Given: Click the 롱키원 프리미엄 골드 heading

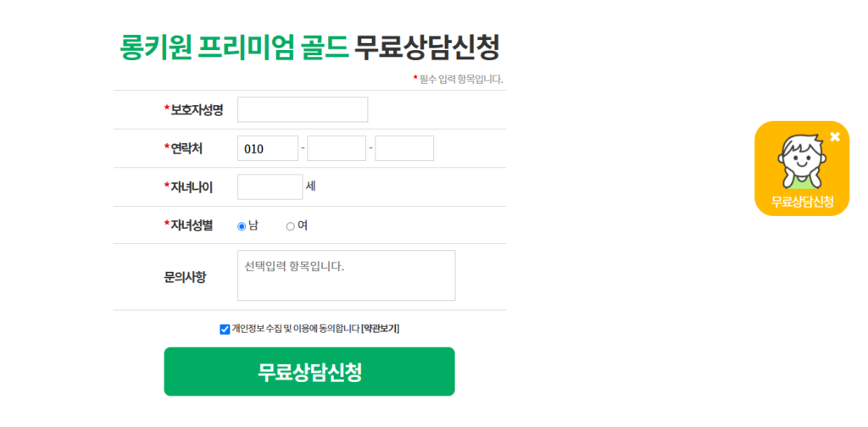Looking at the screenshot, I should (x=234, y=47).
